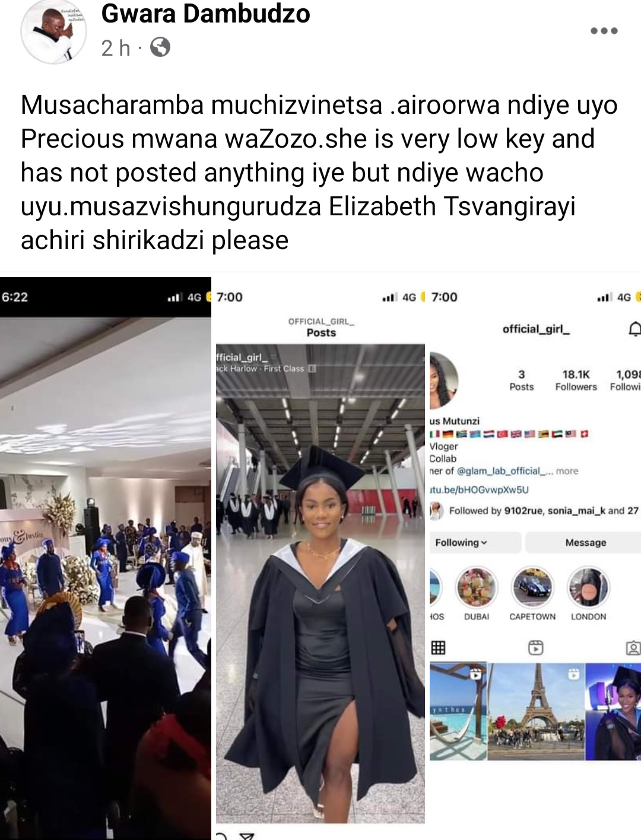Viewport: 641px width, 840px height.
Task: Expand bio with the 'more' link
Action: click(567, 471)
